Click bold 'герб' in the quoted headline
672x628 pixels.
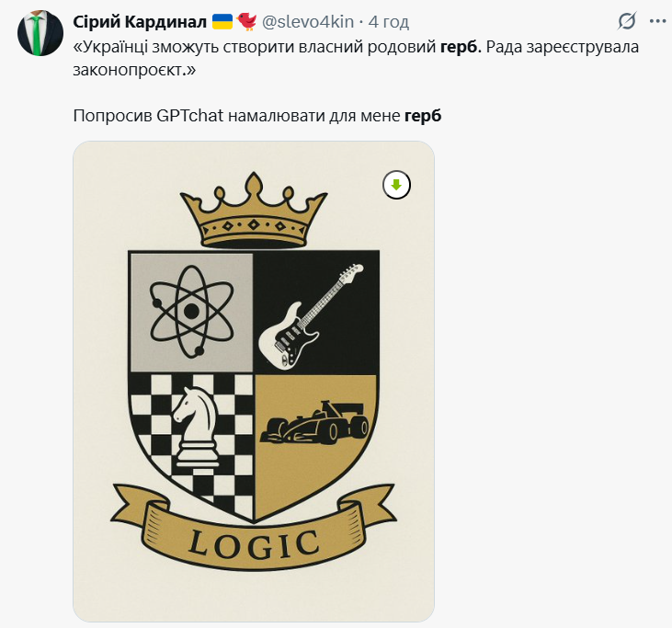coord(458,47)
